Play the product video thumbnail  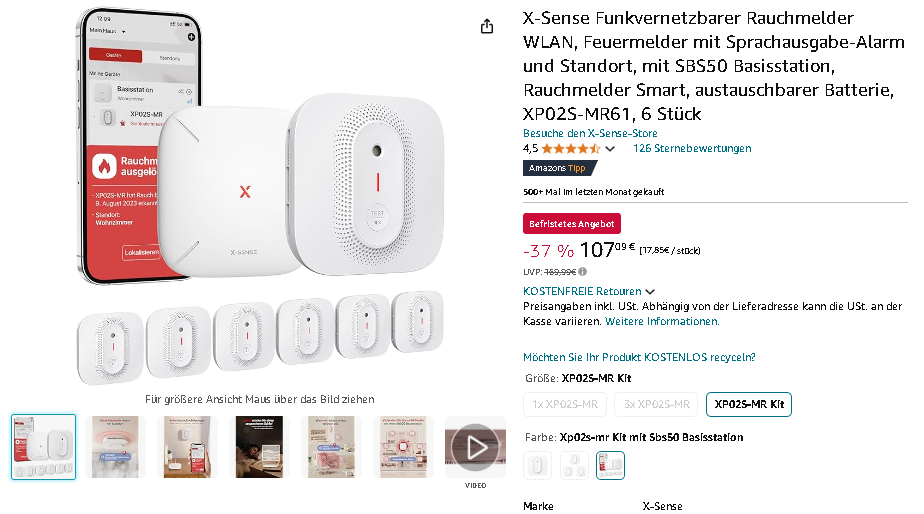475,447
